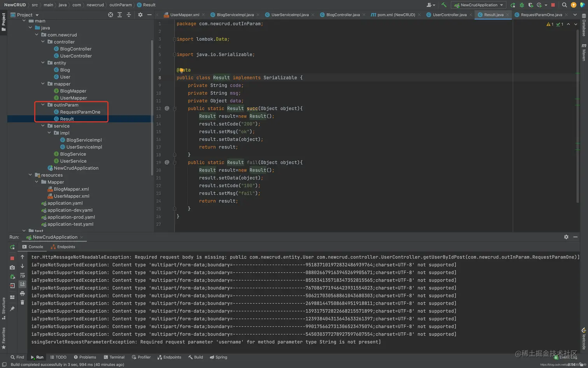Collapse the controller package

(43, 42)
